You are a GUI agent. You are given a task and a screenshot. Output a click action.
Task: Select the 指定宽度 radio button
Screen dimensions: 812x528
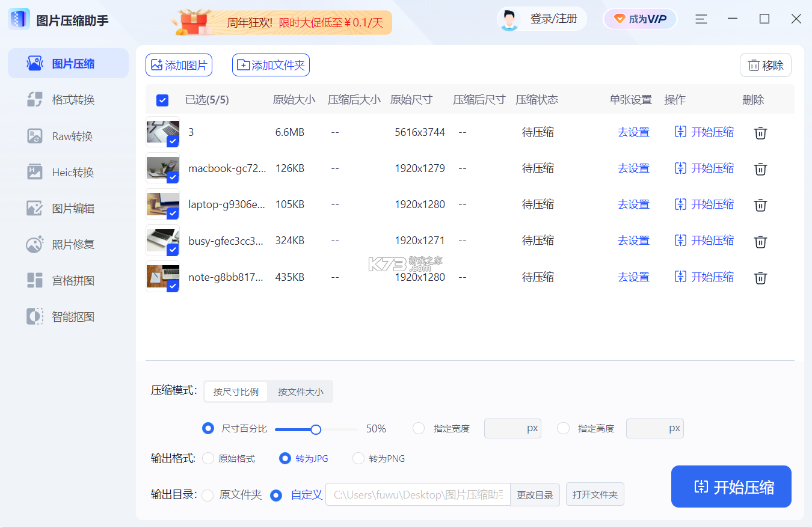click(x=419, y=428)
